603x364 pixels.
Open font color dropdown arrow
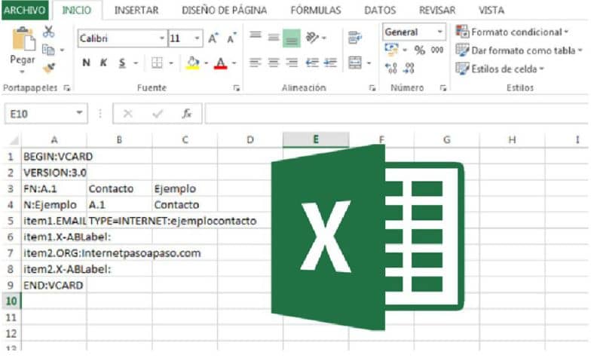(x=234, y=63)
